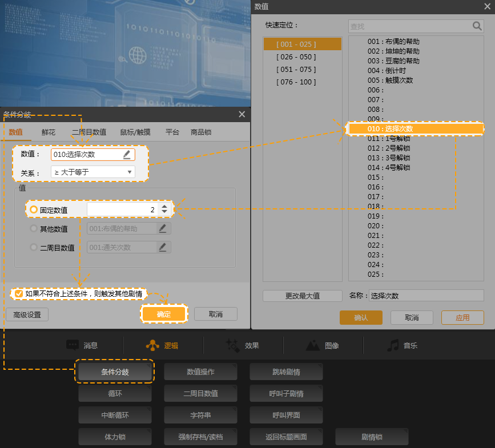Click edit pencil next to 001:通关次数
Viewport: 495px width, 448px height.
[163, 247]
